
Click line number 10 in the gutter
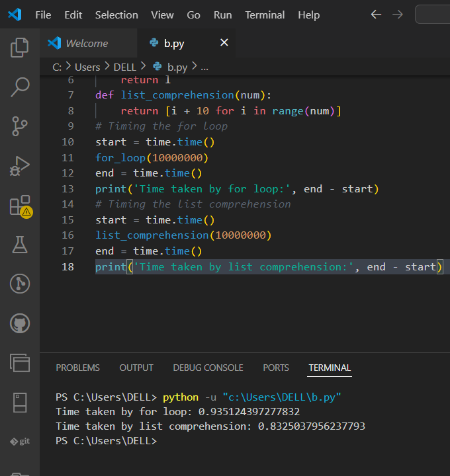(67, 141)
